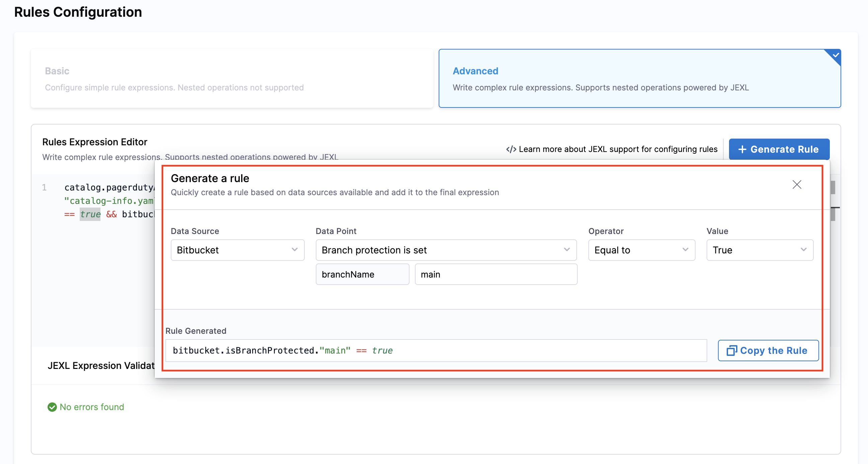Open the Data Source Bitbucket dropdown
Image resolution: width=868 pixels, height=464 pixels.
point(237,250)
